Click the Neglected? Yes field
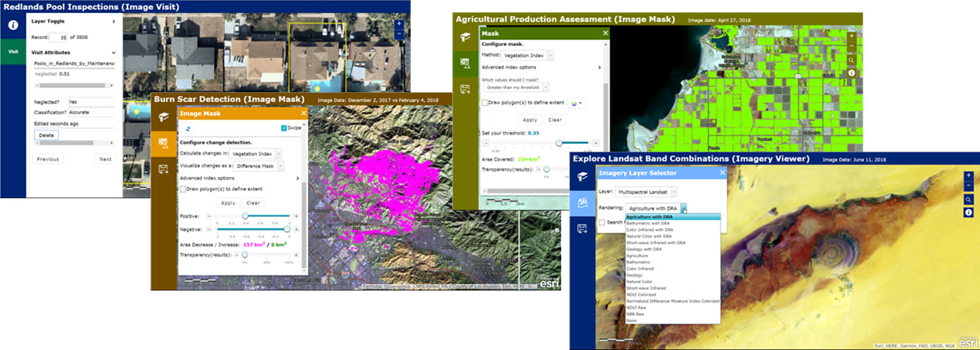This screenshot has width=980, height=350. [91, 101]
